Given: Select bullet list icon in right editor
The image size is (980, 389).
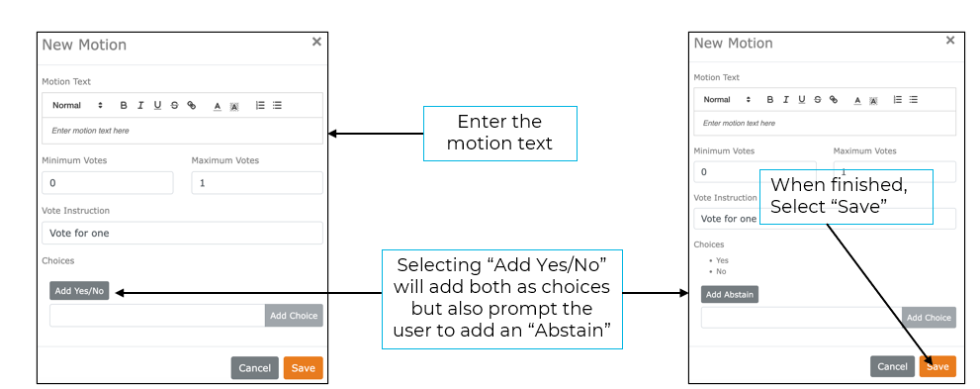Looking at the screenshot, I should [914, 99].
